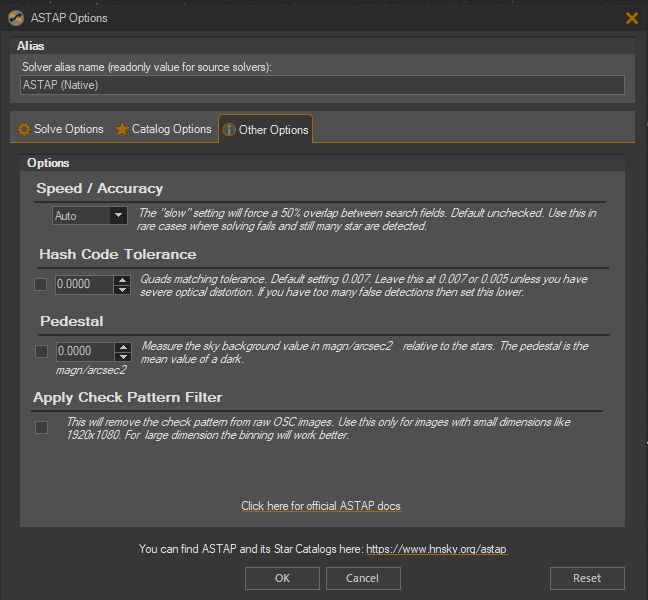Select the Other Options tab

(x=266, y=129)
